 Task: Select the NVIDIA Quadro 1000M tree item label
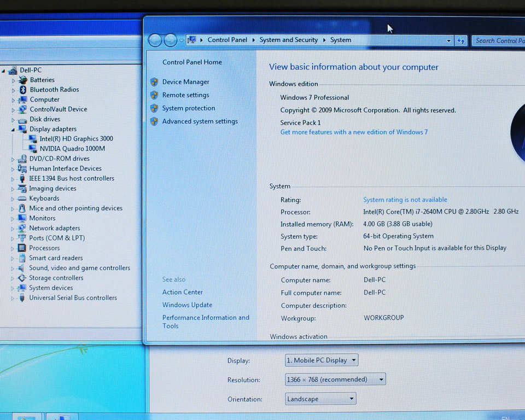click(x=72, y=148)
